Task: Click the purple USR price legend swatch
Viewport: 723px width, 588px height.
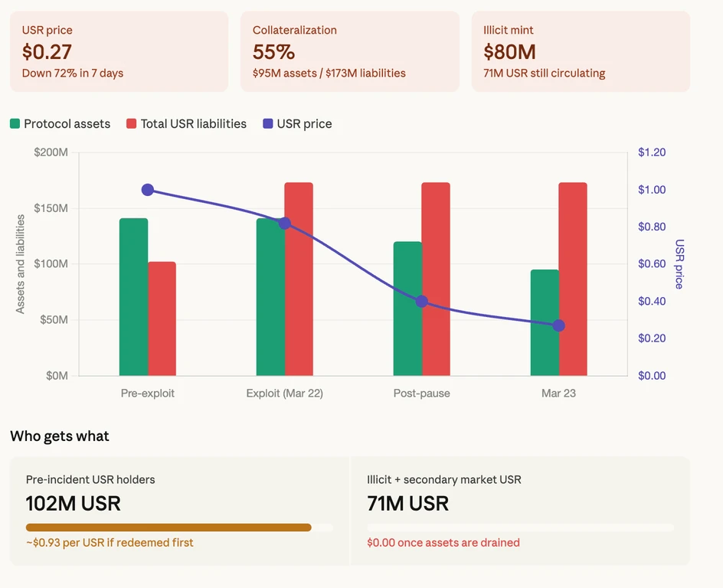Action: click(x=268, y=123)
